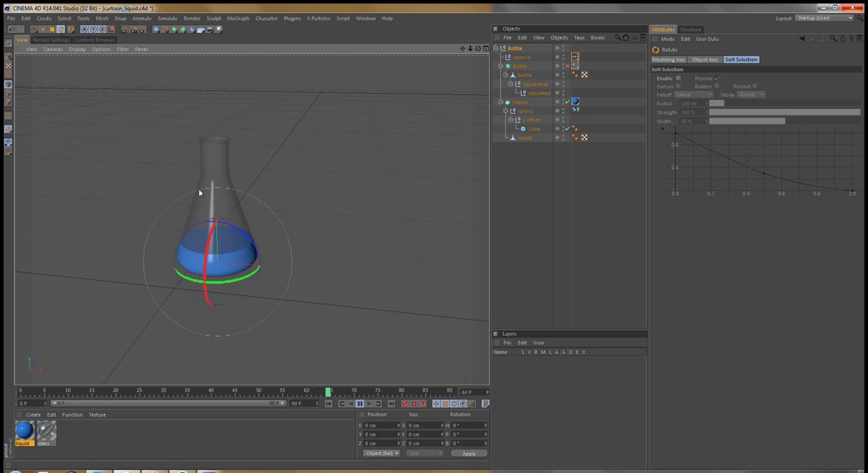868x473 pixels.
Task: Go to the end of the animation
Action: (391, 404)
